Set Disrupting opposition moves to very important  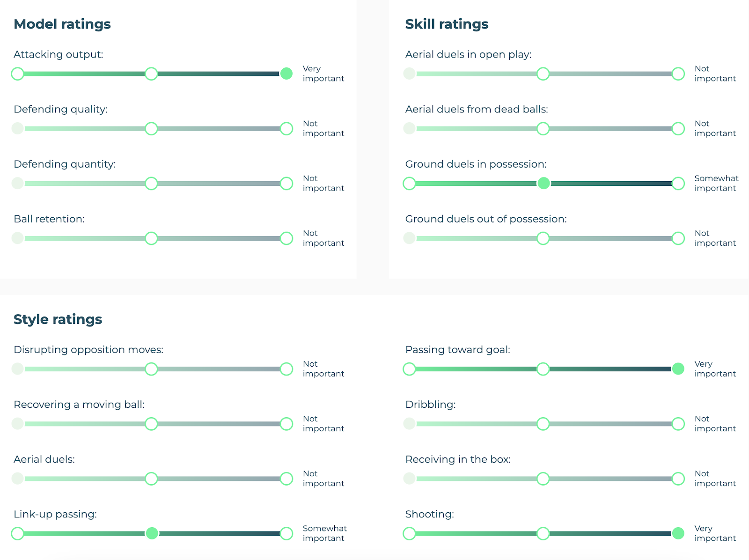(286, 369)
